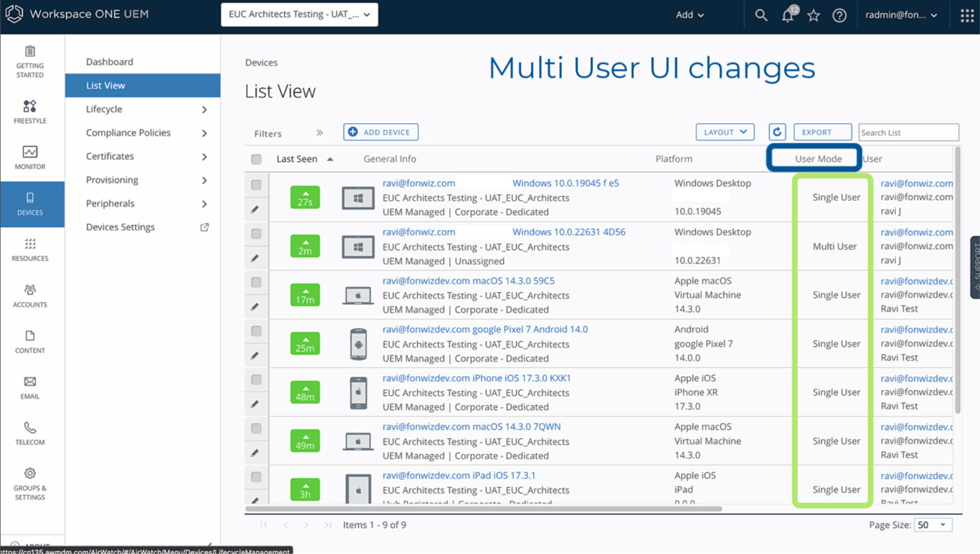The height and width of the screenshot is (554, 980).
Task: Refresh the device list view
Action: click(777, 132)
